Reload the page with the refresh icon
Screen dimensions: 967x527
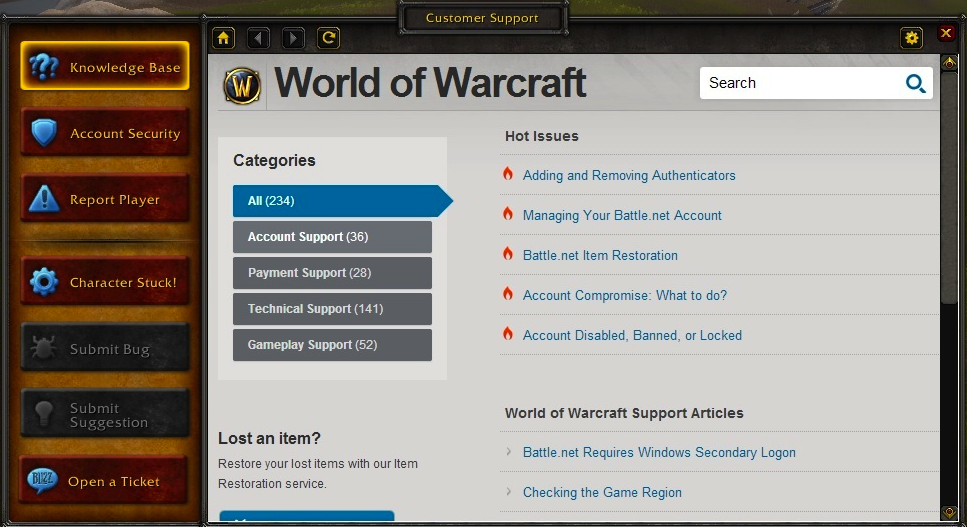329,38
